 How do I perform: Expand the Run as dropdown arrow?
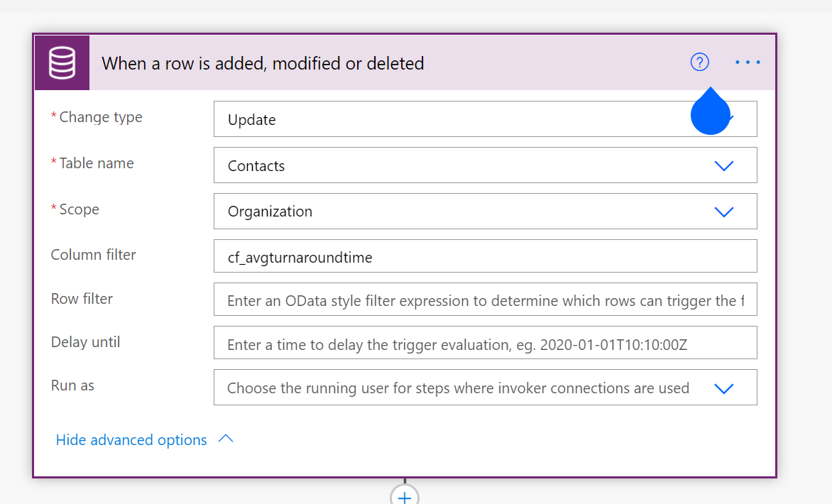[x=723, y=388]
